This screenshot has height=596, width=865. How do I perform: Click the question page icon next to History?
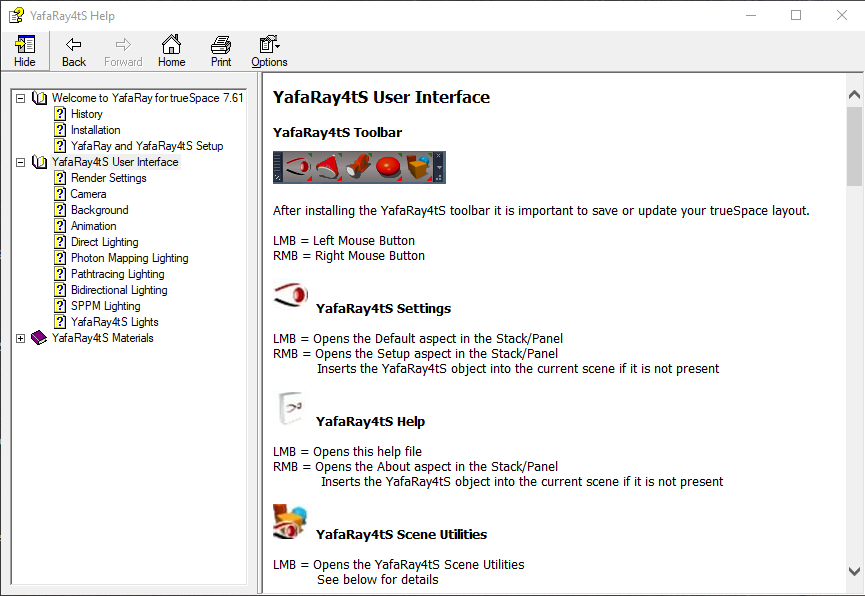tap(60, 114)
